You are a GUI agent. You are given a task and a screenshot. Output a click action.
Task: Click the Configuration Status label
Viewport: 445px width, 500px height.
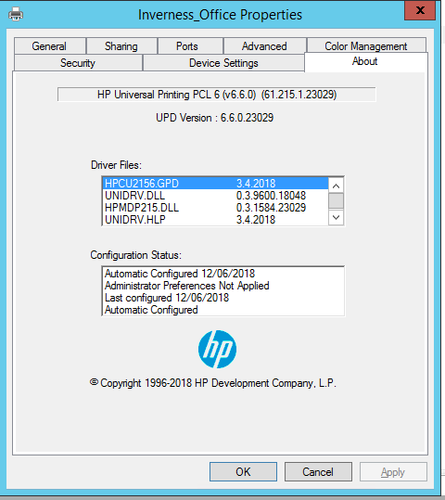point(136,255)
